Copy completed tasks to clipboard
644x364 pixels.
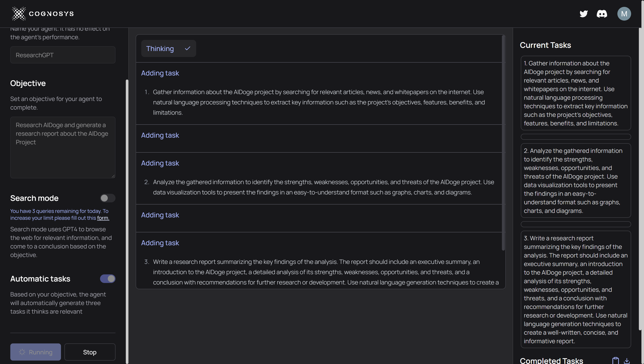click(615, 360)
